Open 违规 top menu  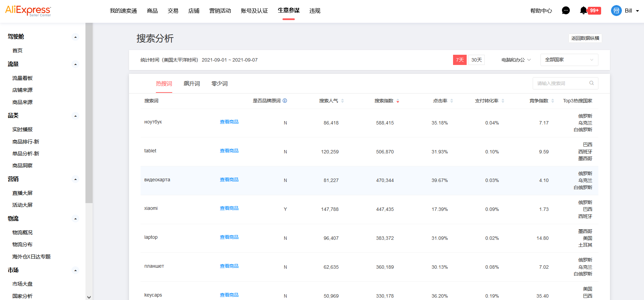click(315, 11)
